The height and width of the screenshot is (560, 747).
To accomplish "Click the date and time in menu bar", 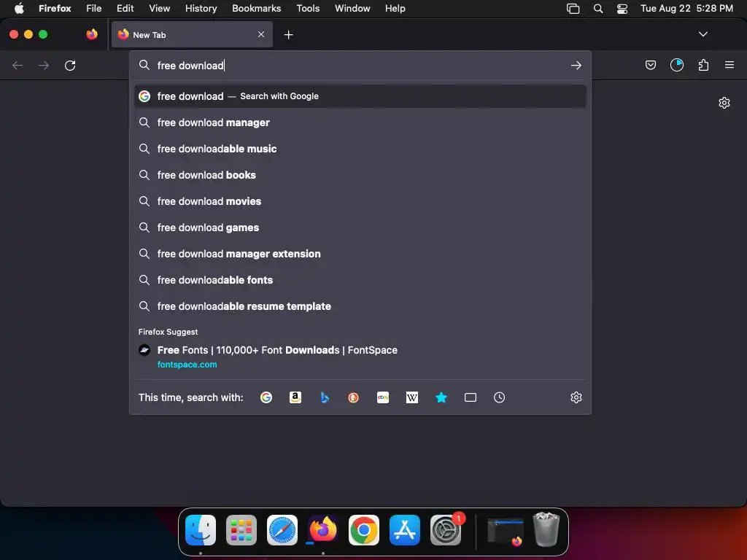I will (686, 8).
